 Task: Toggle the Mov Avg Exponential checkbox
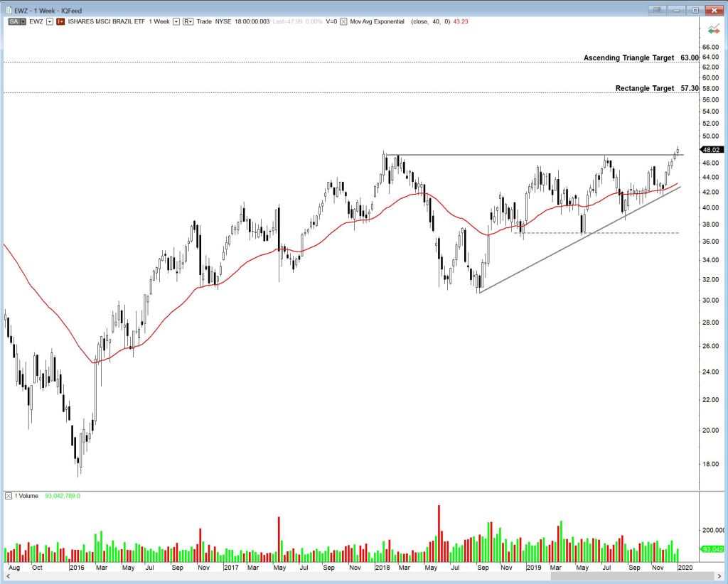(344, 21)
